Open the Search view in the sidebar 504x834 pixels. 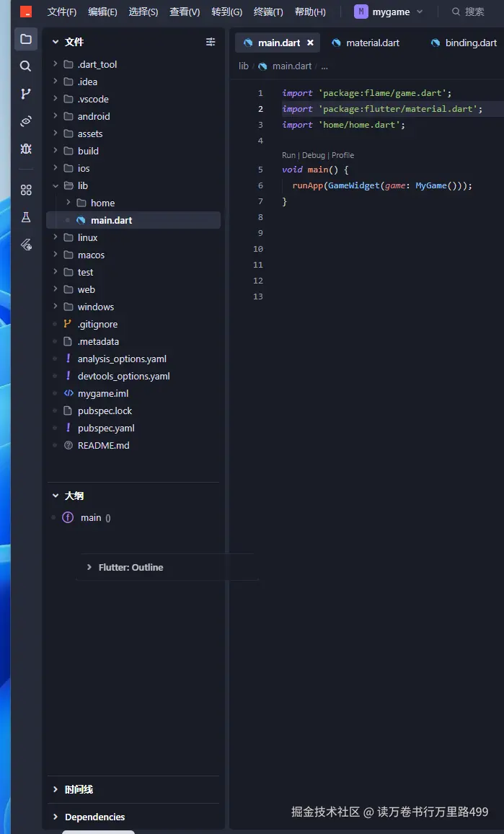pyautogui.click(x=26, y=66)
